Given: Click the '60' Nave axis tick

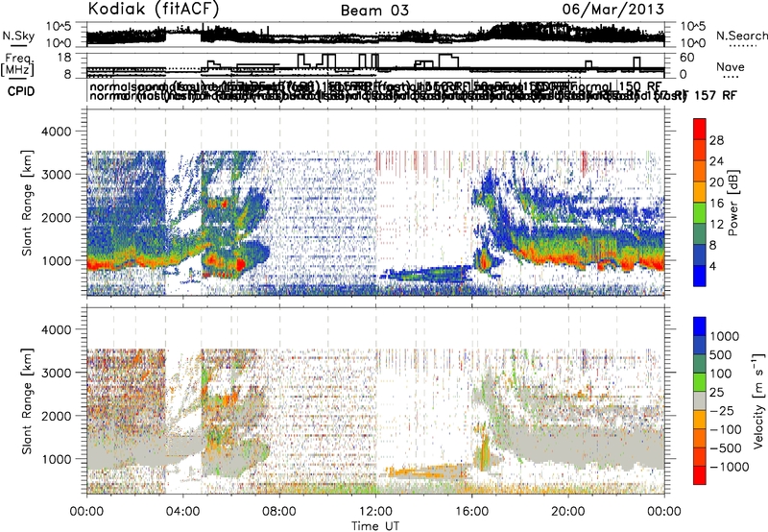Looking at the screenshot, I should pos(687,58).
